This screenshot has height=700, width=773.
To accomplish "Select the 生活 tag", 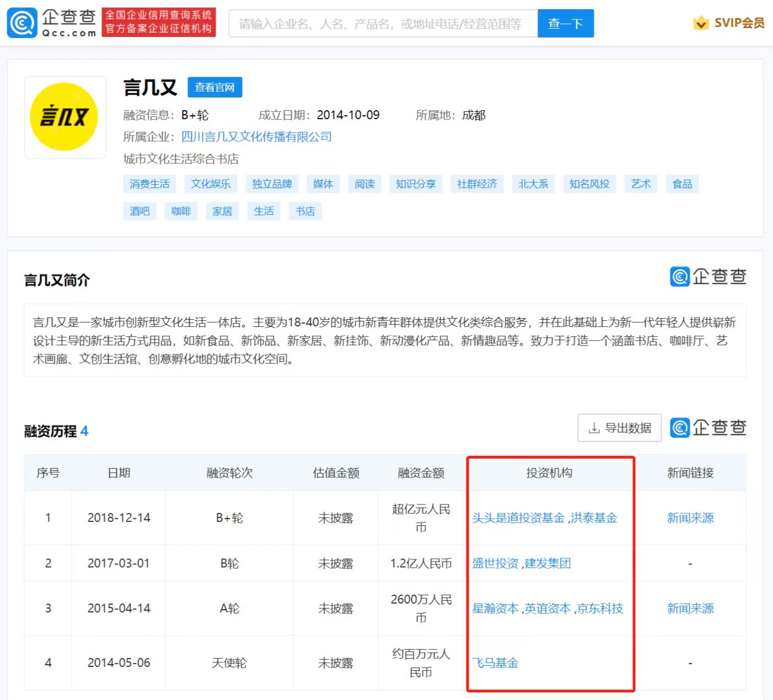I will click(x=264, y=211).
